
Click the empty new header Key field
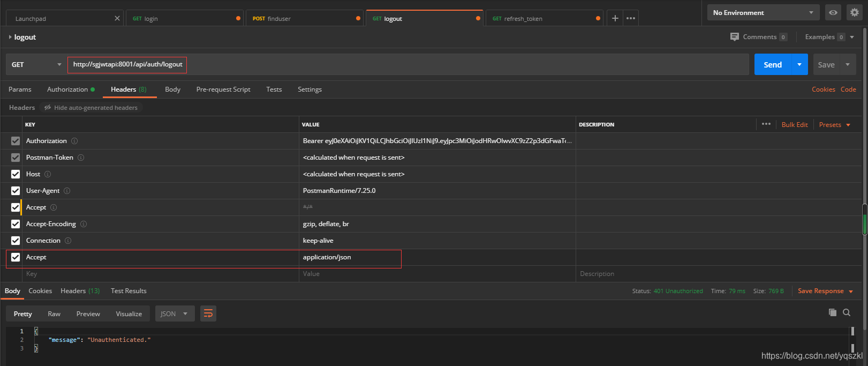click(x=160, y=274)
